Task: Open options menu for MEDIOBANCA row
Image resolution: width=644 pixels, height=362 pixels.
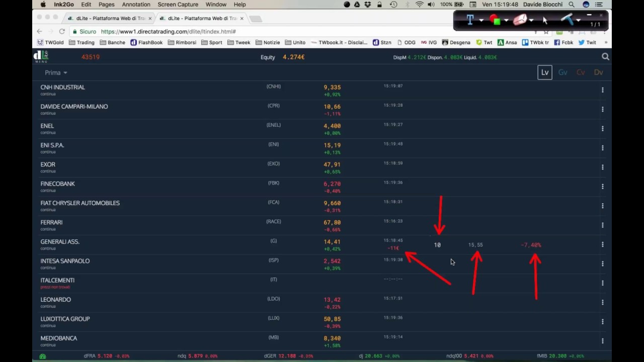Action: (x=602, y=341)
